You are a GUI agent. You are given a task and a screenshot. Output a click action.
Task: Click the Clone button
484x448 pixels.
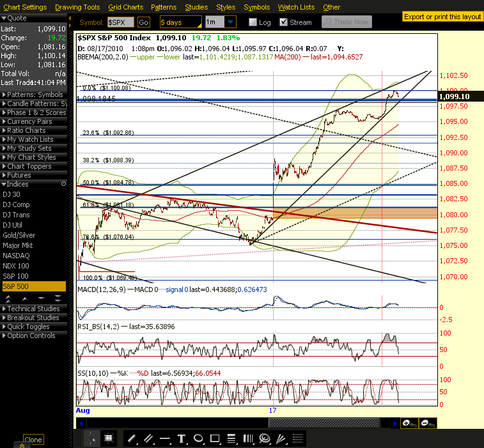33,439
